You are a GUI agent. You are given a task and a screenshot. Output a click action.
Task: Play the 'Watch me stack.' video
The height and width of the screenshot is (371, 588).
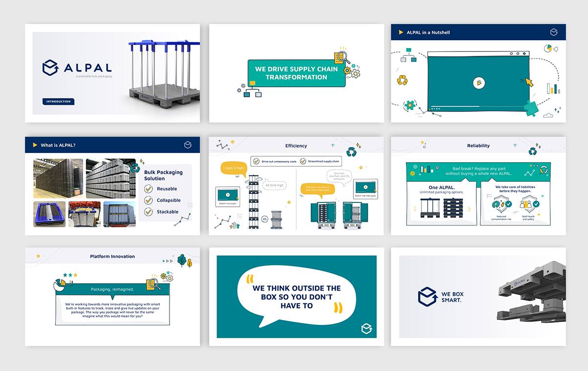coord(227,195)
